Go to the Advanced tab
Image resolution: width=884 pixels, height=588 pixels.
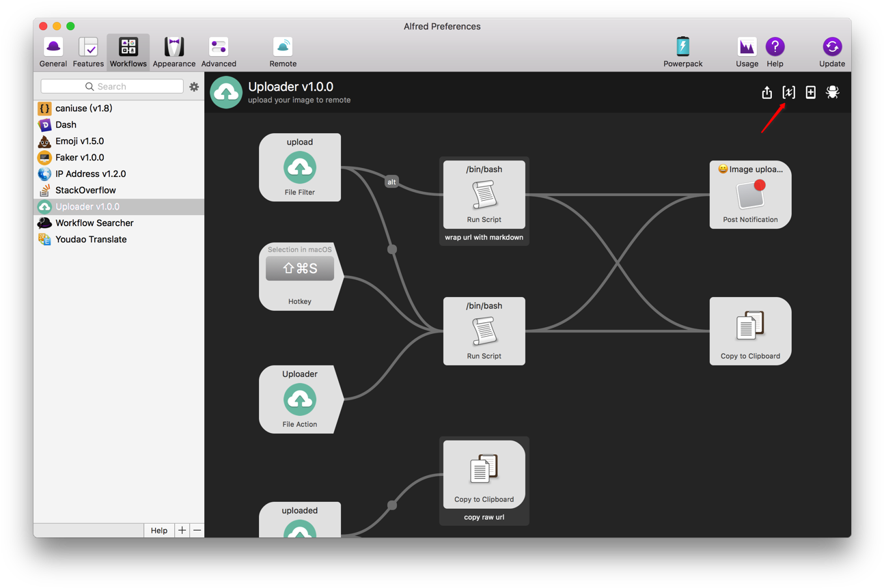coord(219,52)
